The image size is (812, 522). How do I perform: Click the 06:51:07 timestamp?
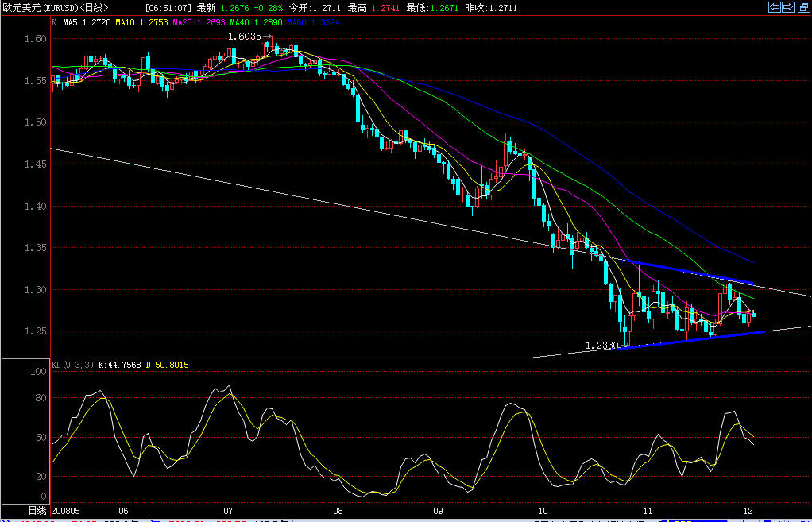[168, 8]
